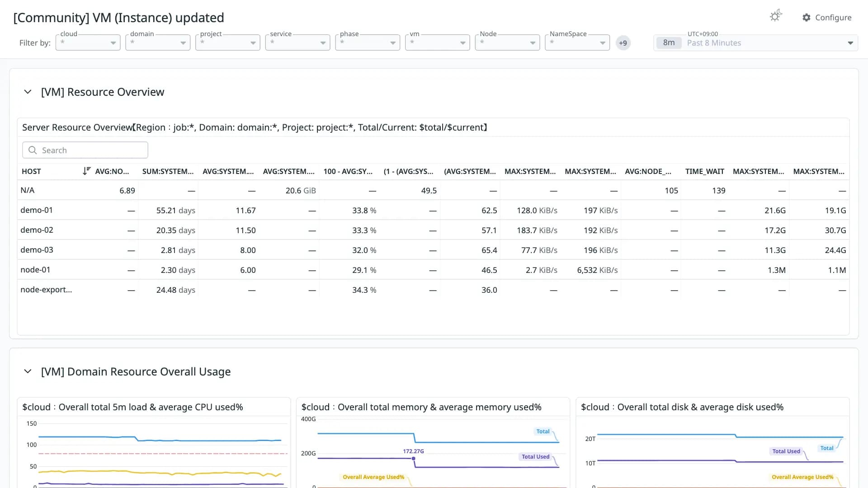Image resolution: width=868 pixels, height=488 pixels.
Task: Click into the table Search field
Action: pyautogui.click(x=85, y=150)
